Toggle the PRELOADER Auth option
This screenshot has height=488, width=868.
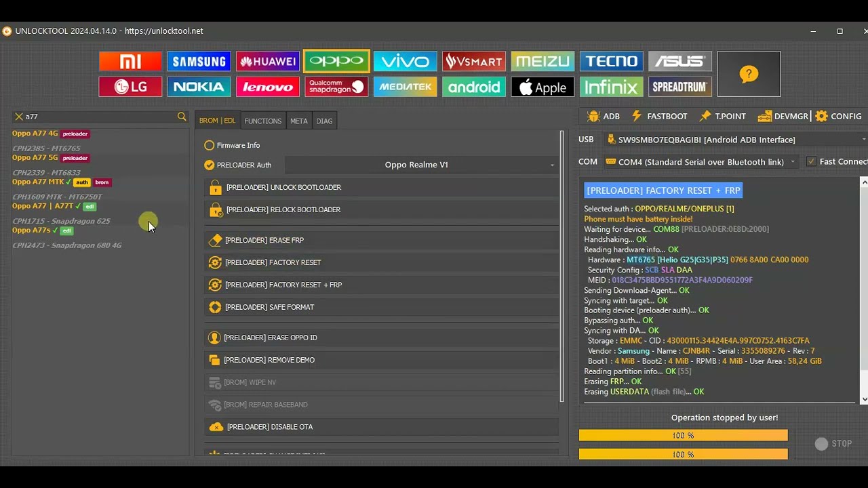[x=210, y=165]
